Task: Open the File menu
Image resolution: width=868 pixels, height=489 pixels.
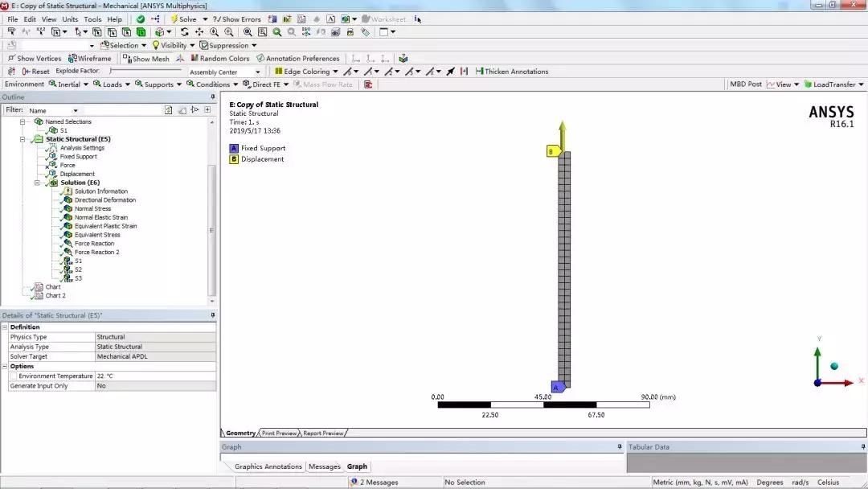Action: [13, 18]
